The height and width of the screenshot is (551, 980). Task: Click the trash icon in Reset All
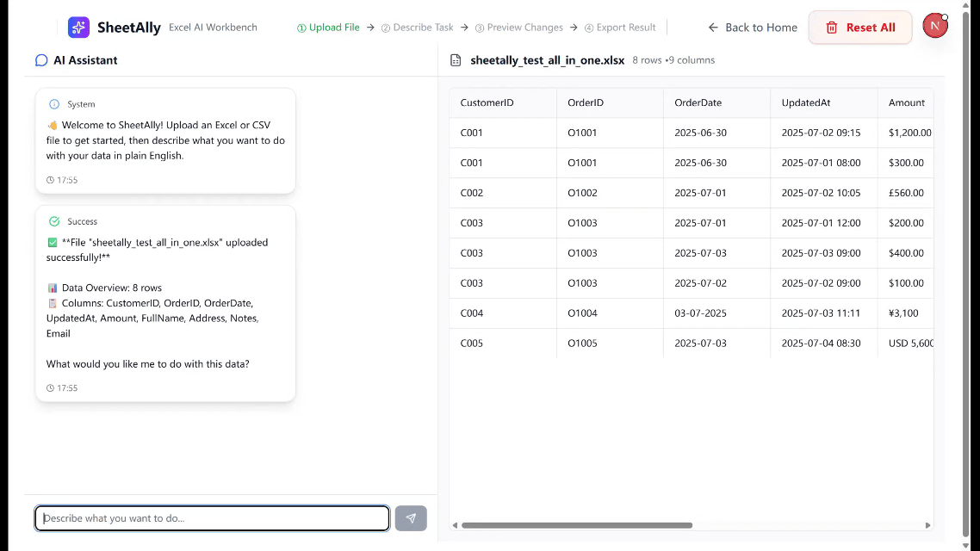click(x=832, y=28)
